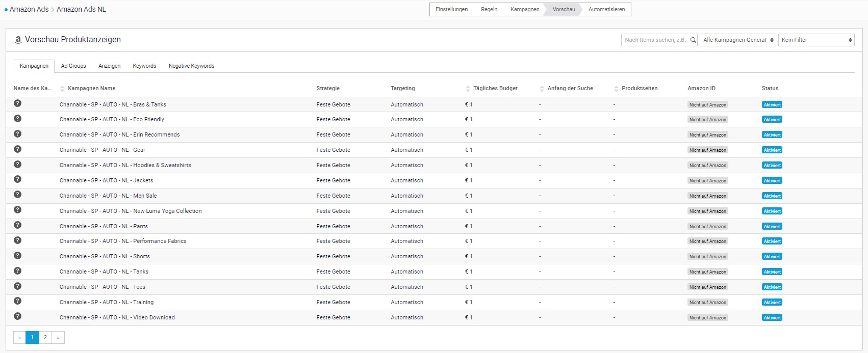Open the Negative Keywords tab

pyautogui.click(x=192, y=66)
